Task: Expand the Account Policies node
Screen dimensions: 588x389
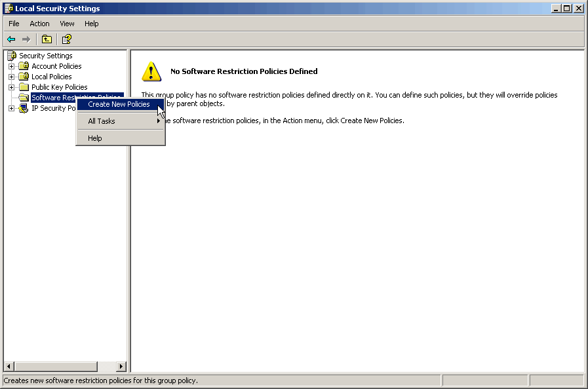Action: click(11, 66)
